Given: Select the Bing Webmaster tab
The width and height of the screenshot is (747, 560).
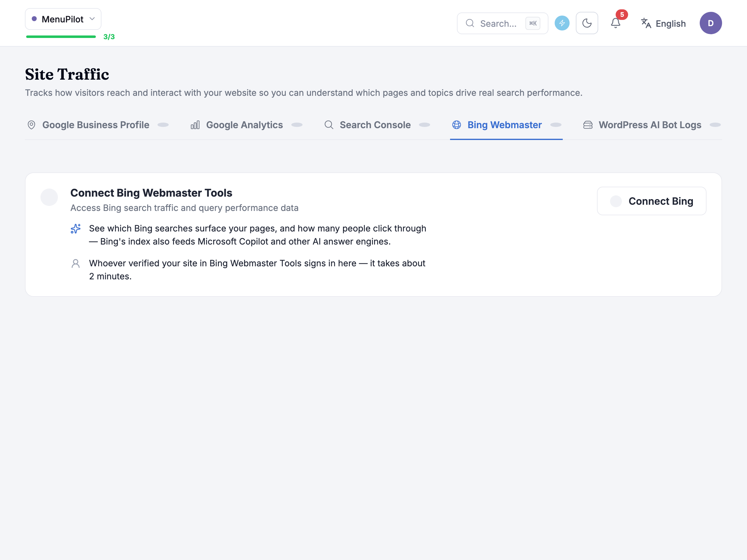Looking at the screenshot, I should (x=506, y=125).
